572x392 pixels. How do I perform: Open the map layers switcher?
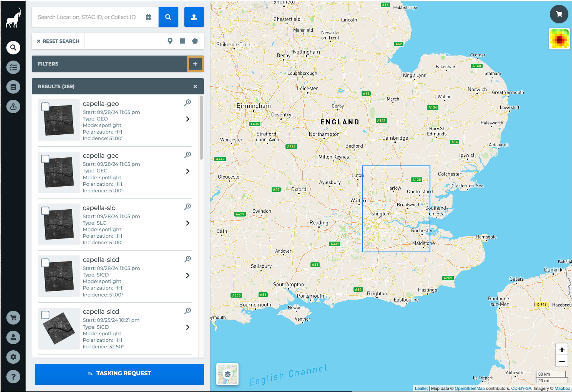[x=227, y=374]
